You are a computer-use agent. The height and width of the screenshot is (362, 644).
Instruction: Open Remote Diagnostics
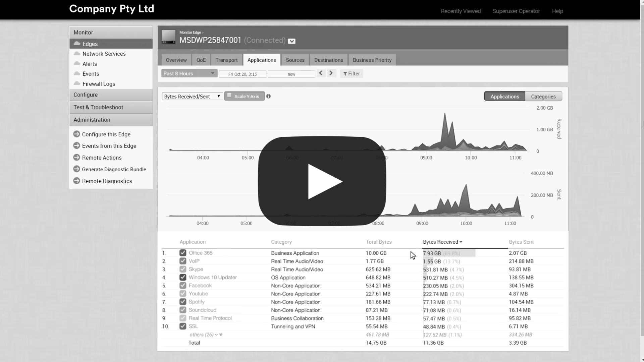(107, 181)
